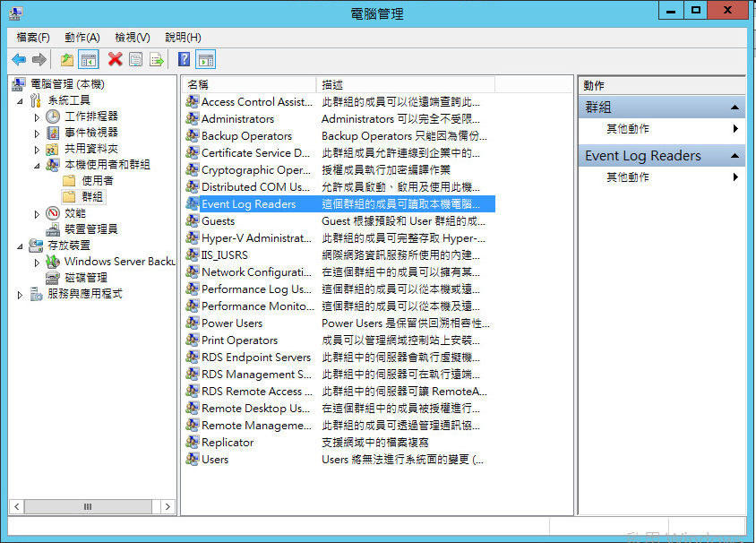Click the Up one level folder icon

pyautogui.click(x=67, y=60)
